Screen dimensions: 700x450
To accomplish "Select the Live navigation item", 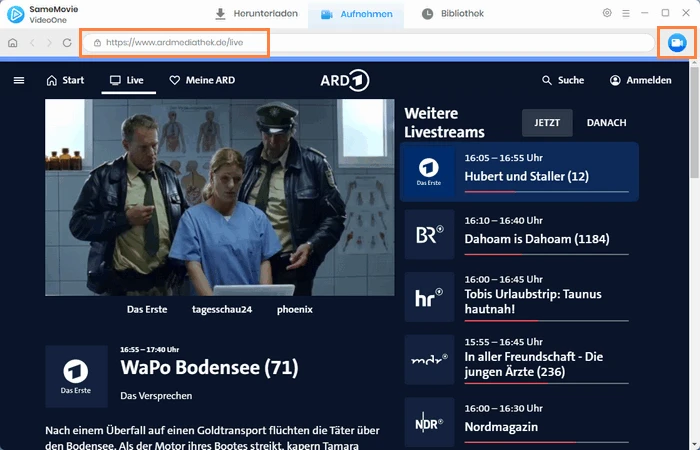I will (127, 80).
